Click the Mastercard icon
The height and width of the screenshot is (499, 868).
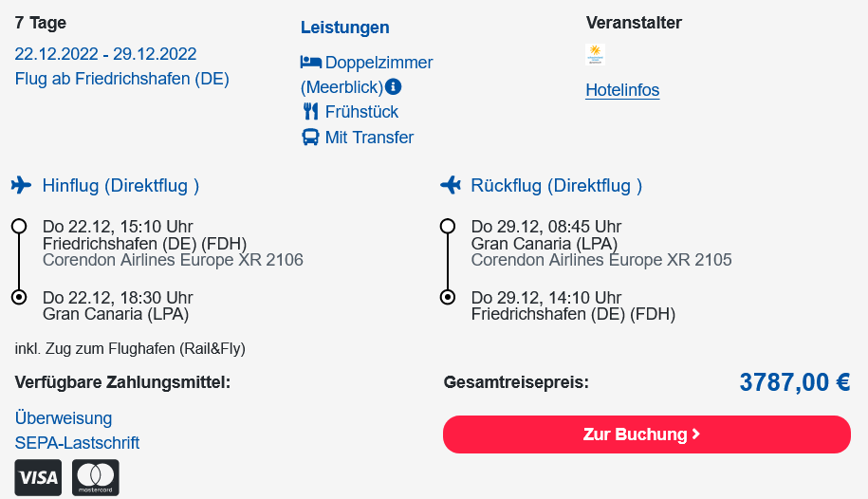click(x=95, y=477)
